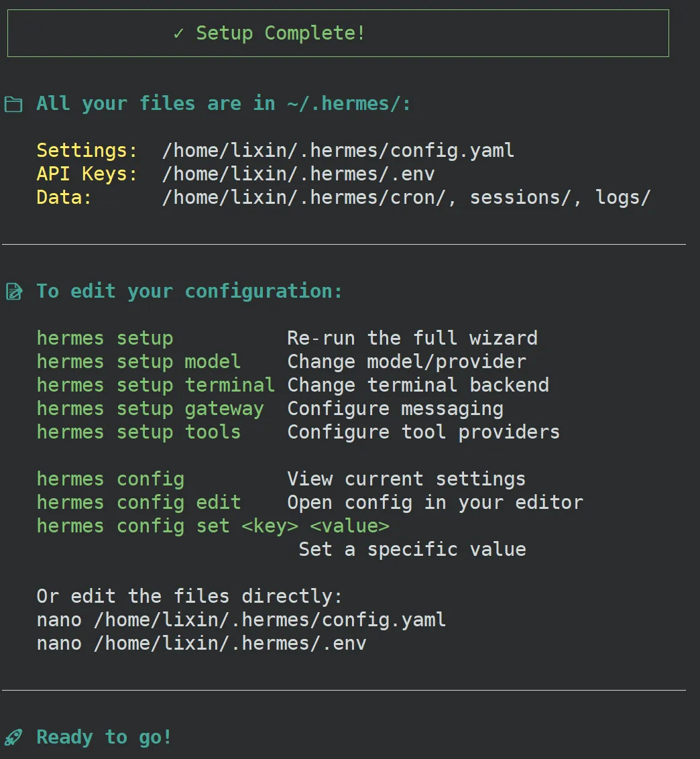Viewport: 700px width, 759px height.
Task: Click the 'hermes setup gateway' command
Action: 150,409
